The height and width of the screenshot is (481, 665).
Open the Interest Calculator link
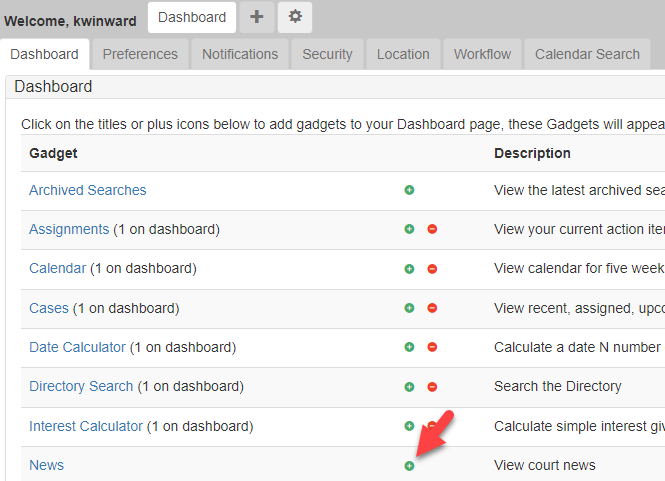86,426
